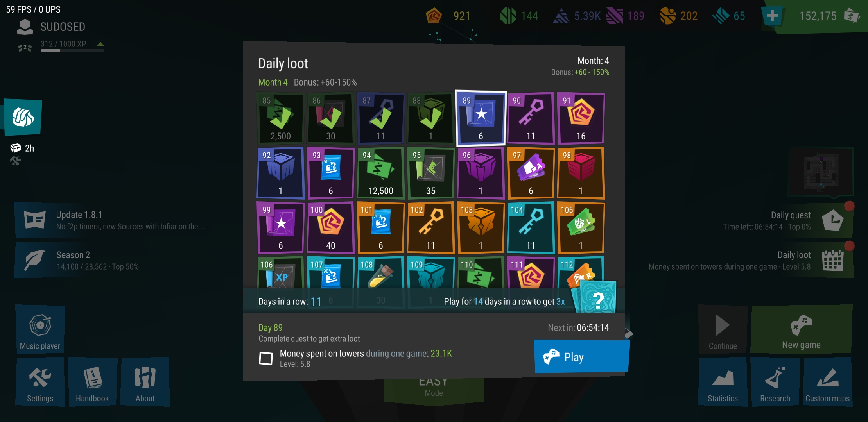Open the Settings menu
Image resolution: width=868 pixels, height=422 pixels.
(40, 382)
